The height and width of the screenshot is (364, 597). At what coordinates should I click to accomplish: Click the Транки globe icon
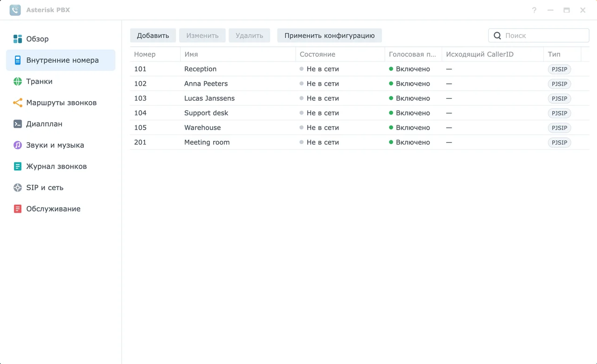pyautogui.click(x=18, y=82)
